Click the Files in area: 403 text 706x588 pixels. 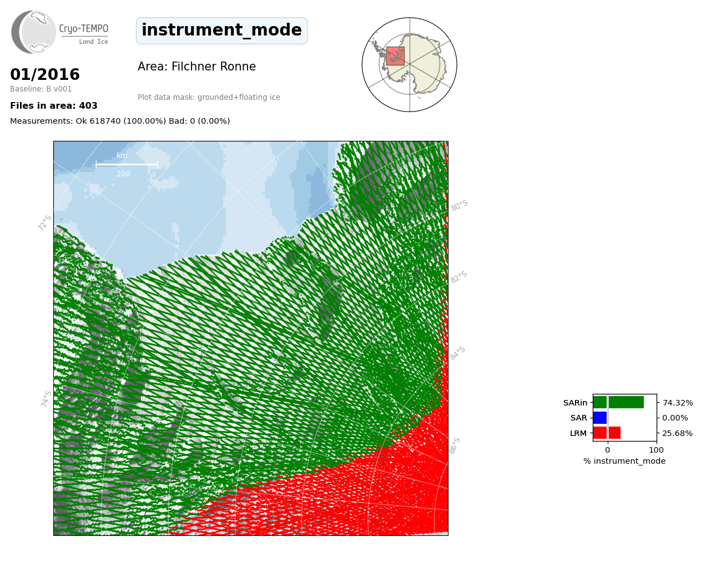click(54, 106)
